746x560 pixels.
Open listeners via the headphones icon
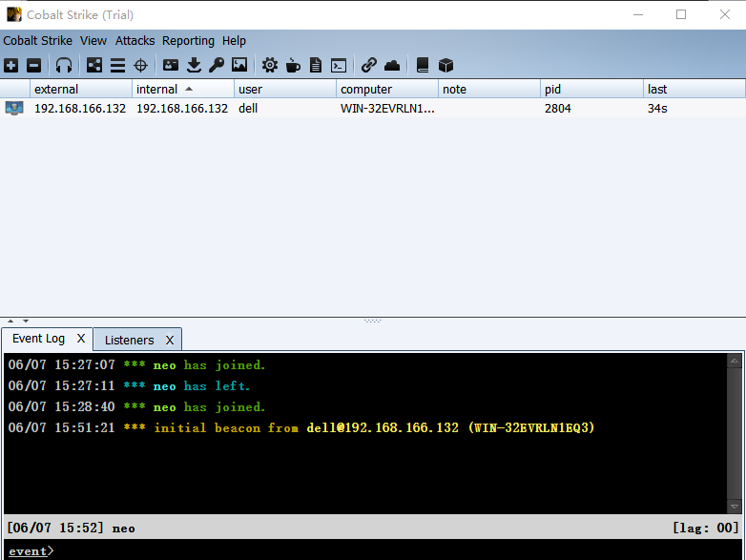click(64, 65)
